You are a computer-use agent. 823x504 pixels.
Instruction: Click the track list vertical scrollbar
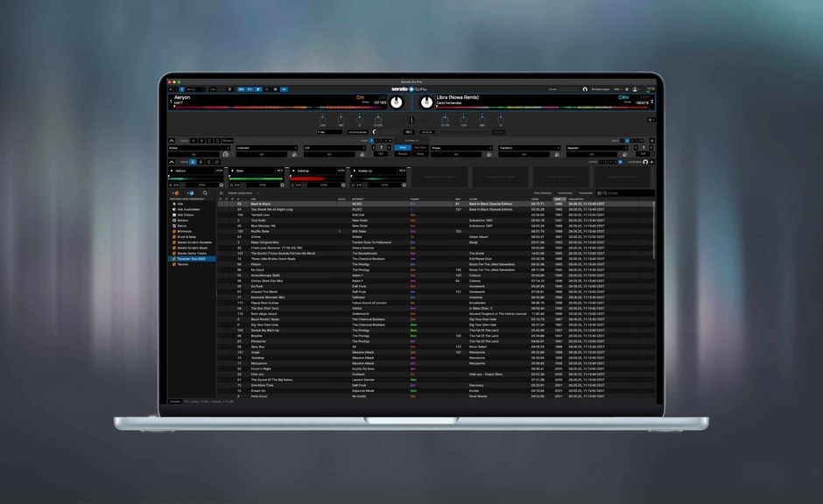pyautogui.click(x=653, y=230)
